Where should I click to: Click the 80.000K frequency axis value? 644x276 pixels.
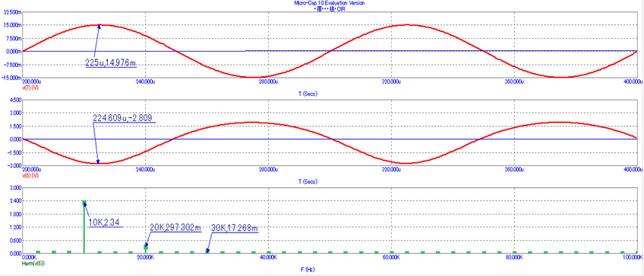514,257
